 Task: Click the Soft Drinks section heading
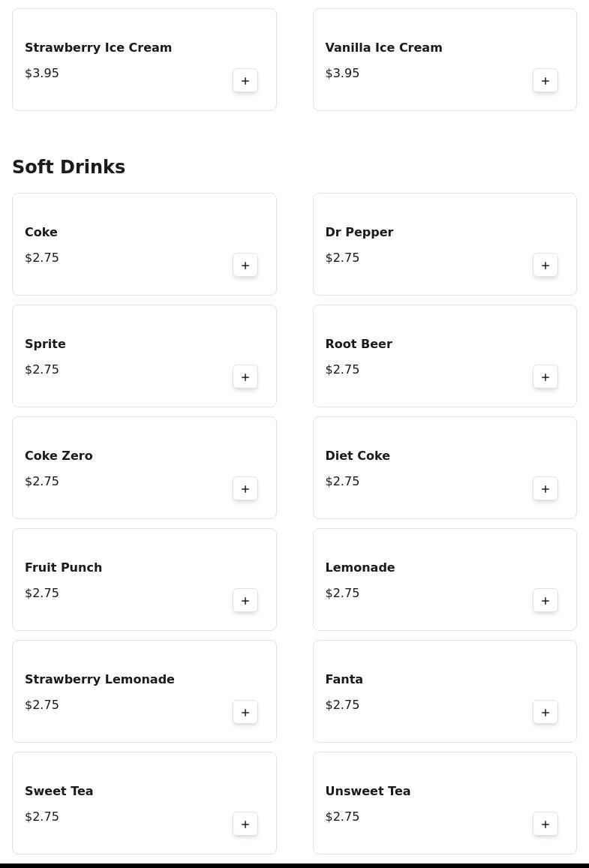[69, 167]
